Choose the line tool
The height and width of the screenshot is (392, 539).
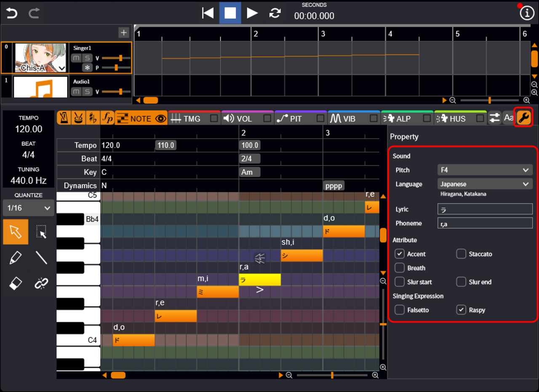point(41,258)
